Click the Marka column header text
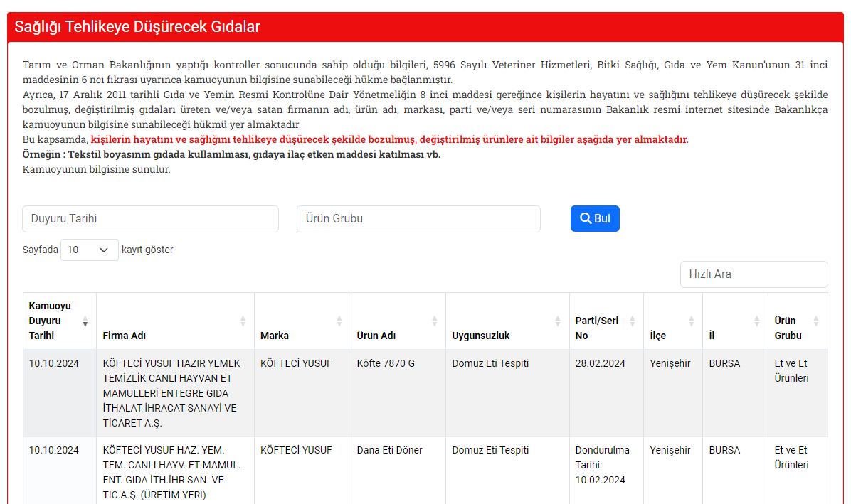851x504 pixels. 275,336
